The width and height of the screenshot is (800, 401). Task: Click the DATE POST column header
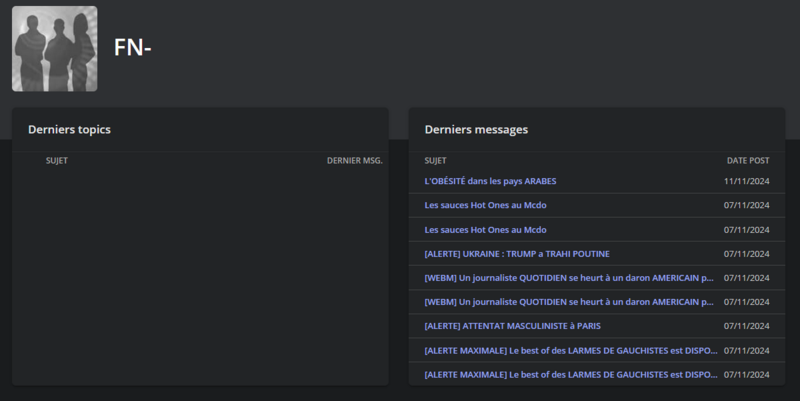click(x=747, y=160)
